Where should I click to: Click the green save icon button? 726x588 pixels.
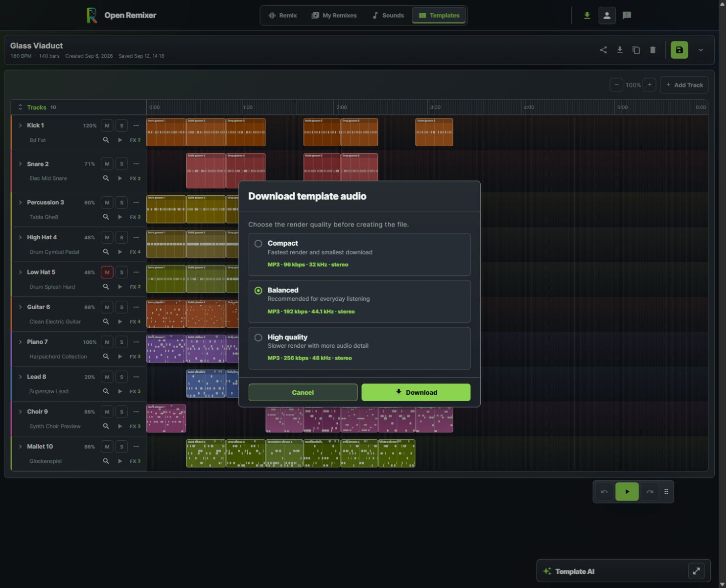coord(679,50)
